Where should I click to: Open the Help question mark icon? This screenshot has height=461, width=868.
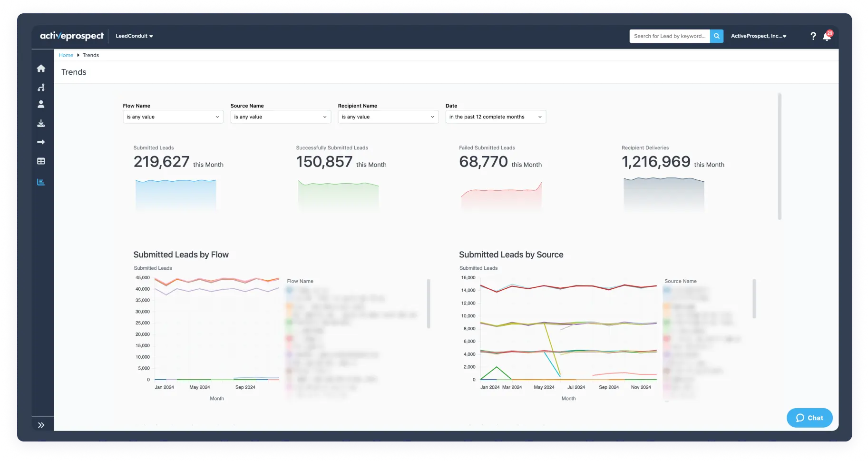tap(813, 36)
